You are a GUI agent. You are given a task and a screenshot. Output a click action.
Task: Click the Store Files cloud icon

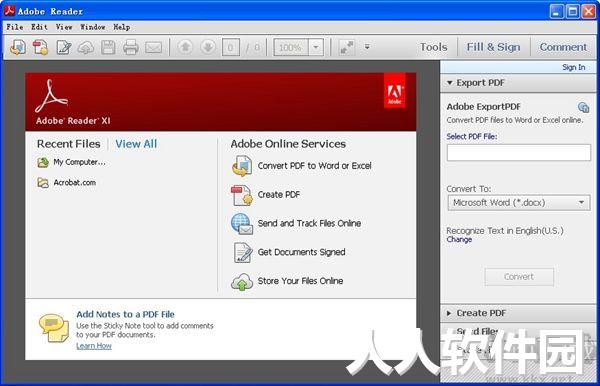[242, 282]
